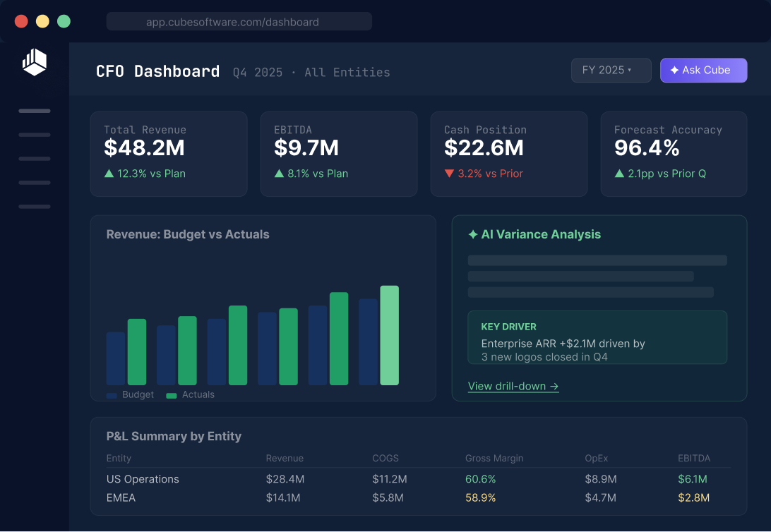Click the COGS column header
This screenshot has height=532, width=771.
click(x=385, y=459)
